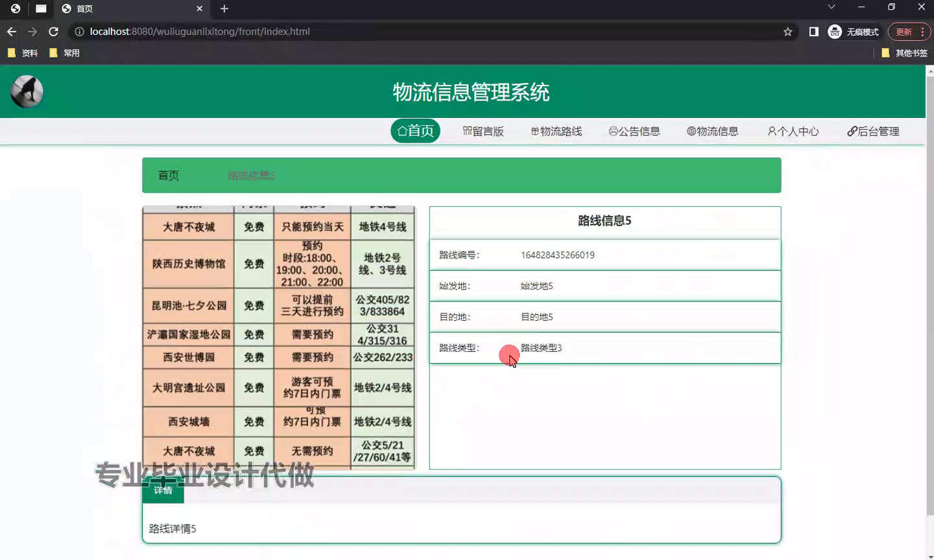Open the 常用 bookmark folder
934x560 pixels.
[x=64, y=53]
